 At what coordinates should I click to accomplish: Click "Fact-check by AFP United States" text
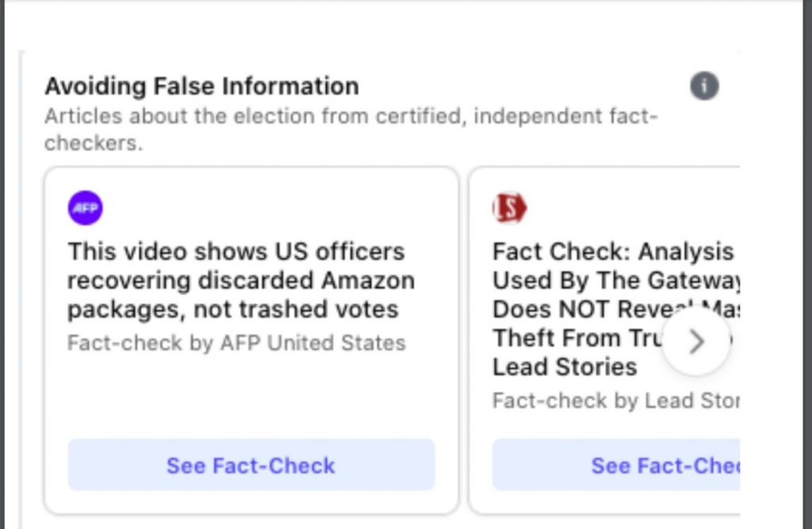pyautogui.click(x=236, y=343)
